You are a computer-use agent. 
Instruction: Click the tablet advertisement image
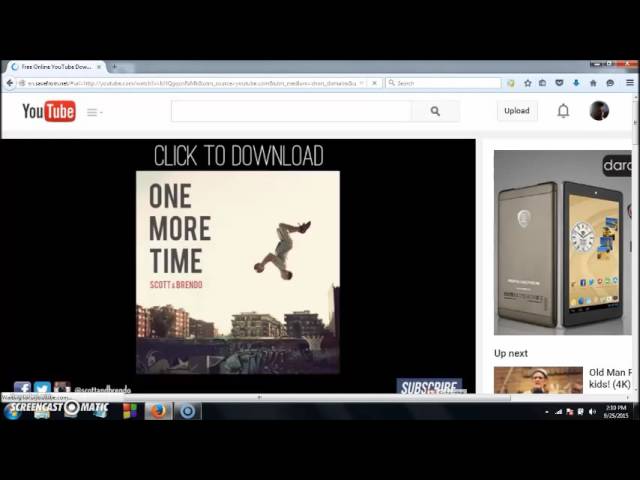[562, 242]
